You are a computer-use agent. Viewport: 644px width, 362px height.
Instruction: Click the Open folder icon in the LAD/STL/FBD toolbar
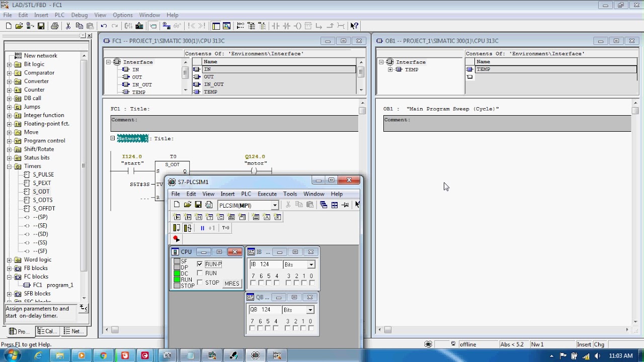pos(19,26)
